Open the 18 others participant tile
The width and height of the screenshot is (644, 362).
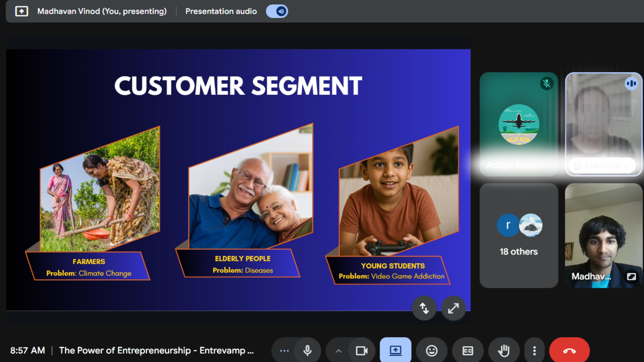tap(519, 235)
